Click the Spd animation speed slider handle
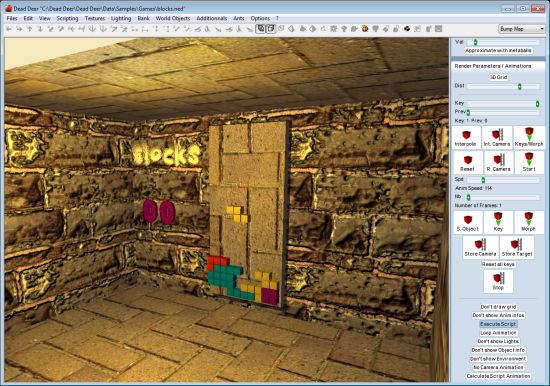The image size is (550, 386). coord(483,180)
